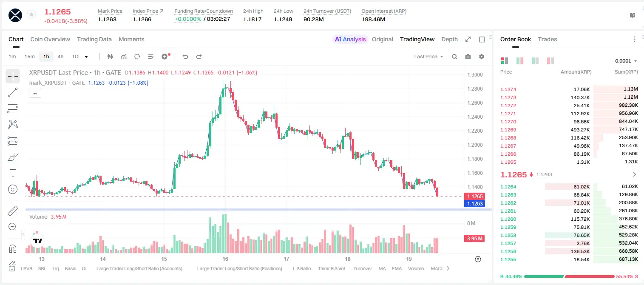Expand the timeframe dropdown next to 1D

(86, 57)
